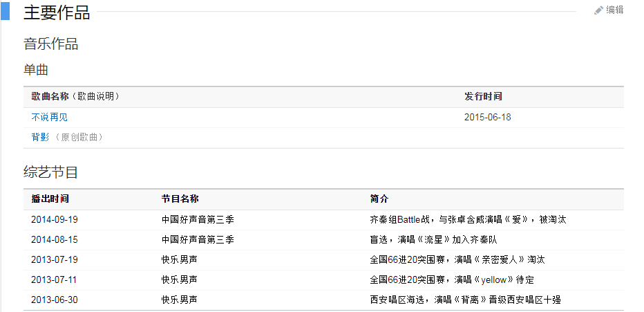The image size is (644, 312).
Task: Select the 2014-09-19 broadcast date cell
Action: (x=55, y=220)
